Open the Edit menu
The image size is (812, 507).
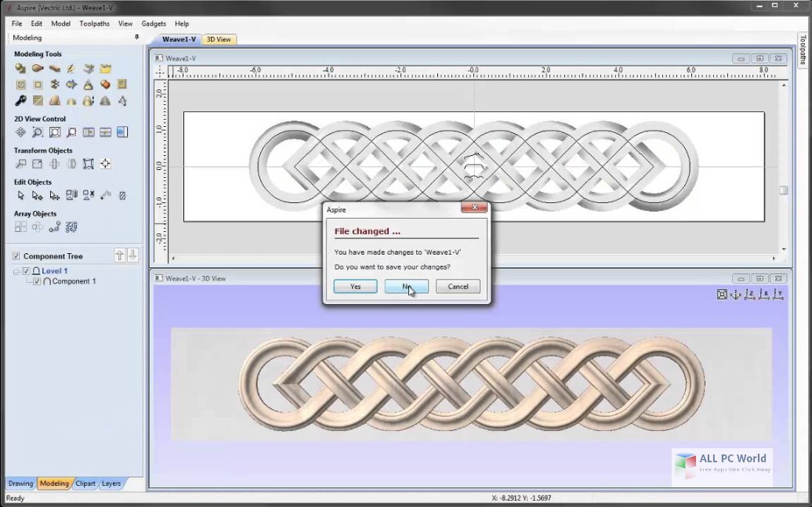coord(36,24)
